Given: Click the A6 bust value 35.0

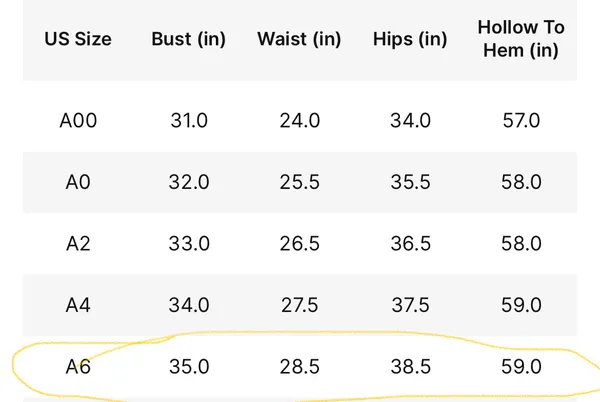Looking at the screenshot, I should click(x=189, y=367).
